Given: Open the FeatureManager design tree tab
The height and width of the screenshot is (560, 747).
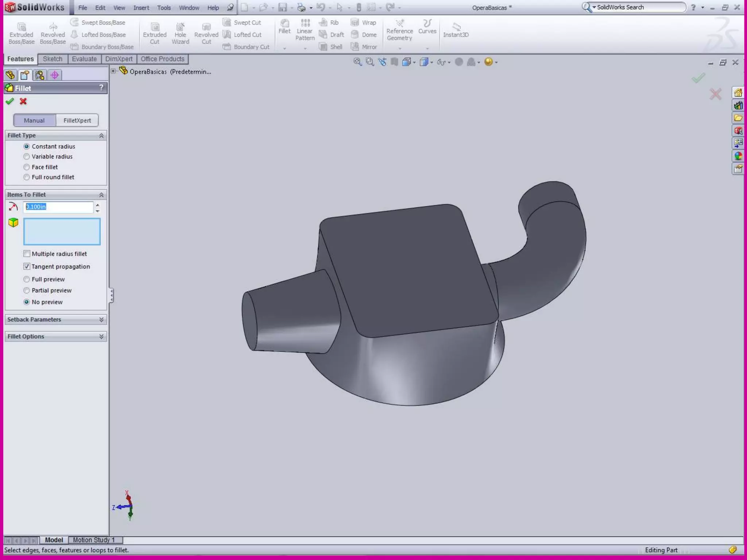Looking at the screenshot, I should (11, 75).
